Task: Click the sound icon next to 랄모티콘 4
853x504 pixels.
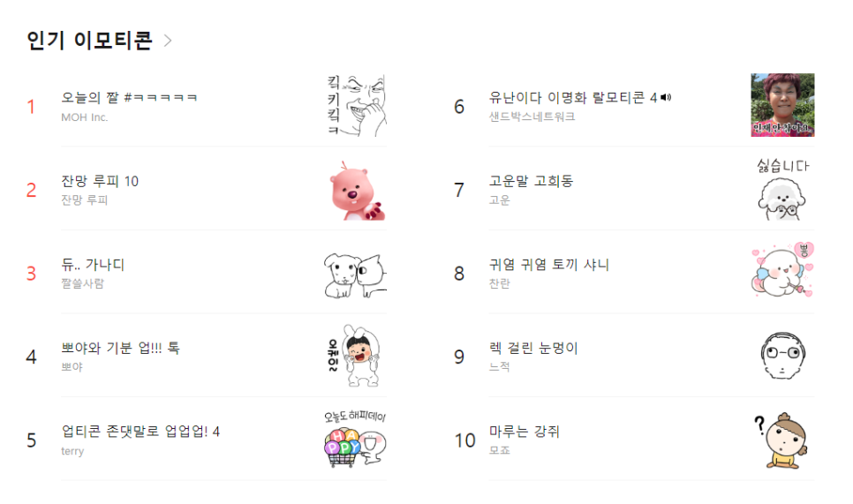Action: (x=666, y=97)
